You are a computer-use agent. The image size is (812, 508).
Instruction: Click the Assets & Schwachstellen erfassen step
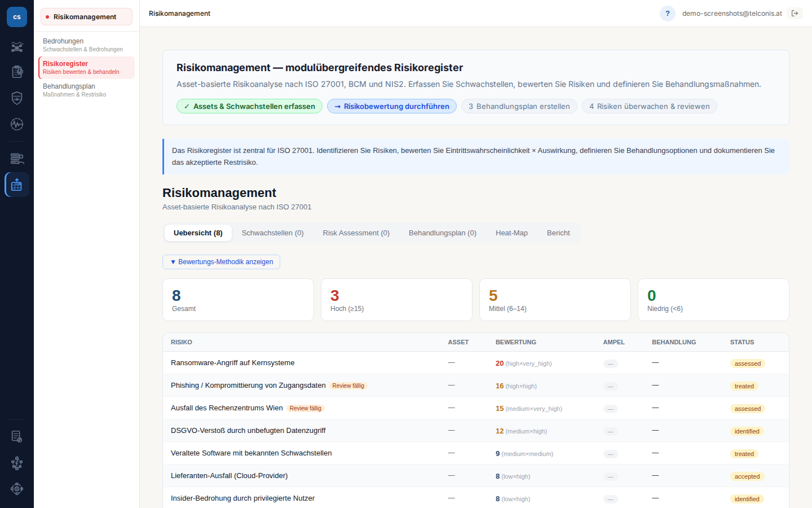coord(249,106)
